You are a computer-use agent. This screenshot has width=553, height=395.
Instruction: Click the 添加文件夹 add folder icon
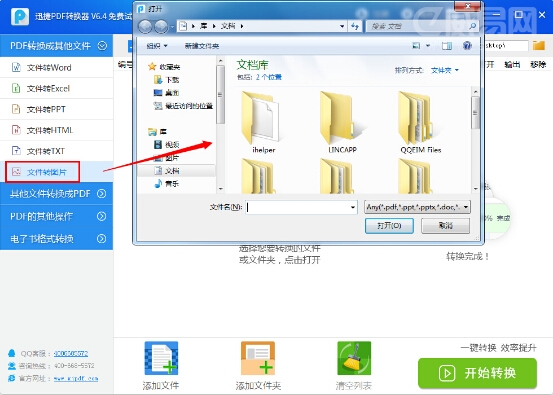(258, 358)
